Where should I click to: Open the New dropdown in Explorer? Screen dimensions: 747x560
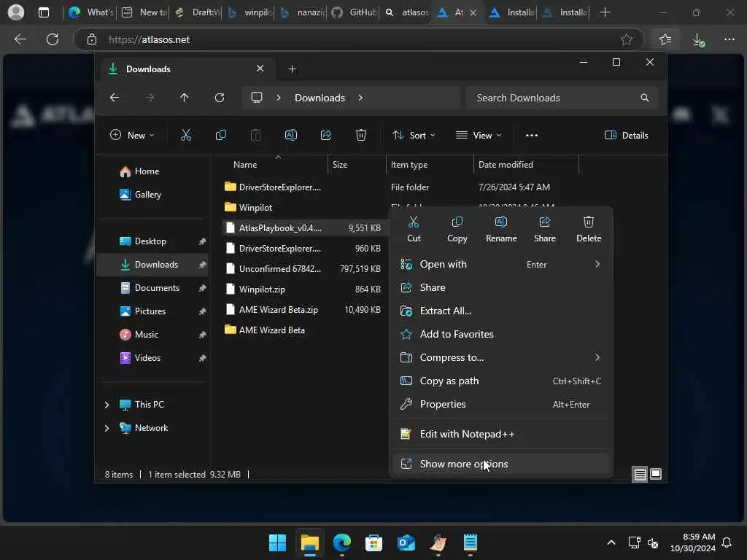click(132, 135)
